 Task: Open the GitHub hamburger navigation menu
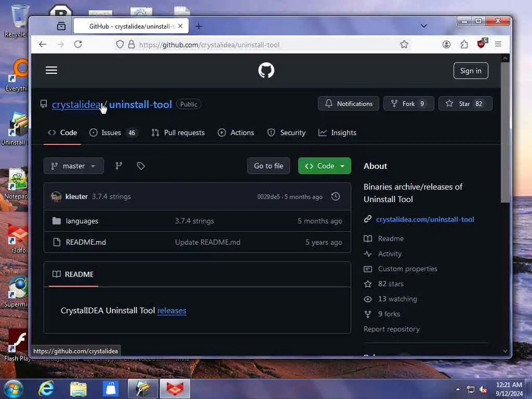pyautogui.click(x=51, y=70)
